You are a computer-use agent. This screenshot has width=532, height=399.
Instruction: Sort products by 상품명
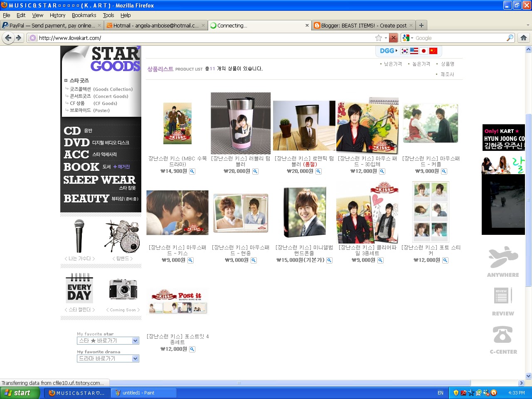(x=448, y=64)
